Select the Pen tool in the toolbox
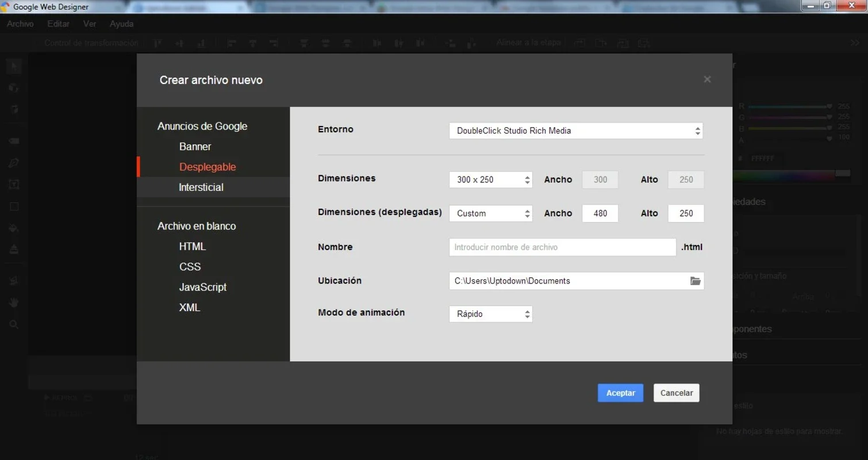Viewport: 868px width, 460px height. point(14,163)
